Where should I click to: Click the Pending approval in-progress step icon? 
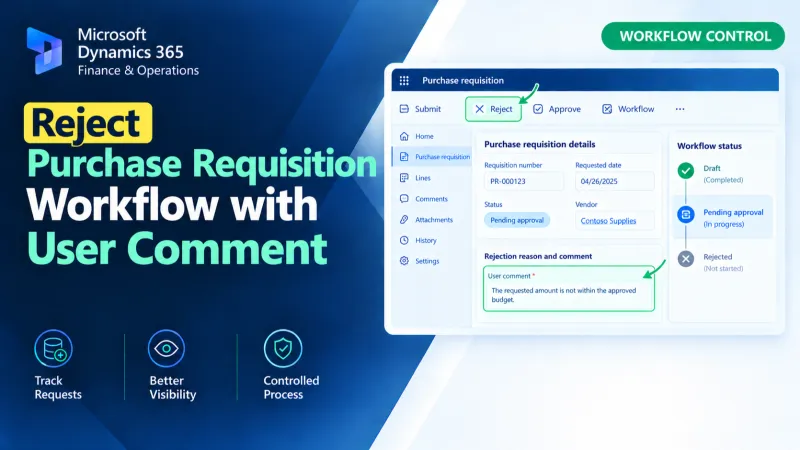[x=686, y=215]
